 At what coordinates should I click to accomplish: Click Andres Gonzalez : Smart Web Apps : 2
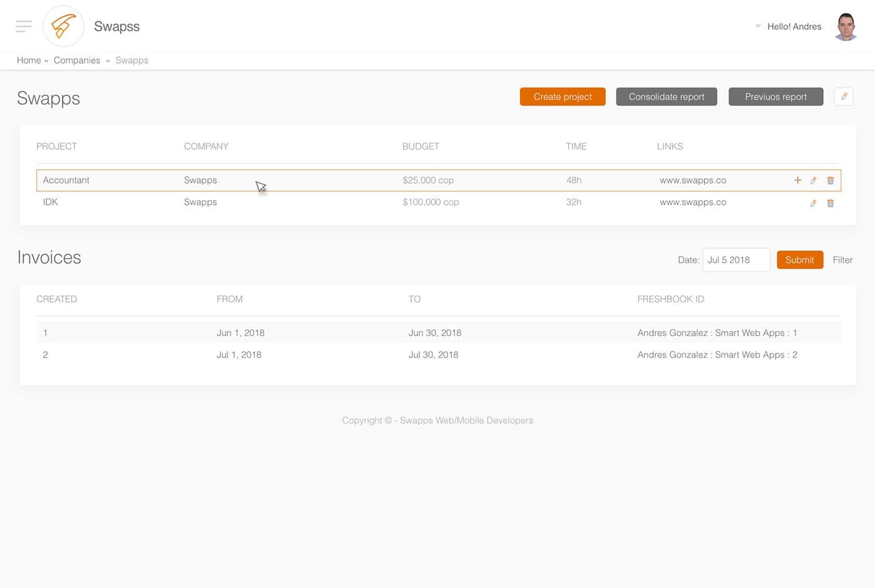tap(717, 354)
